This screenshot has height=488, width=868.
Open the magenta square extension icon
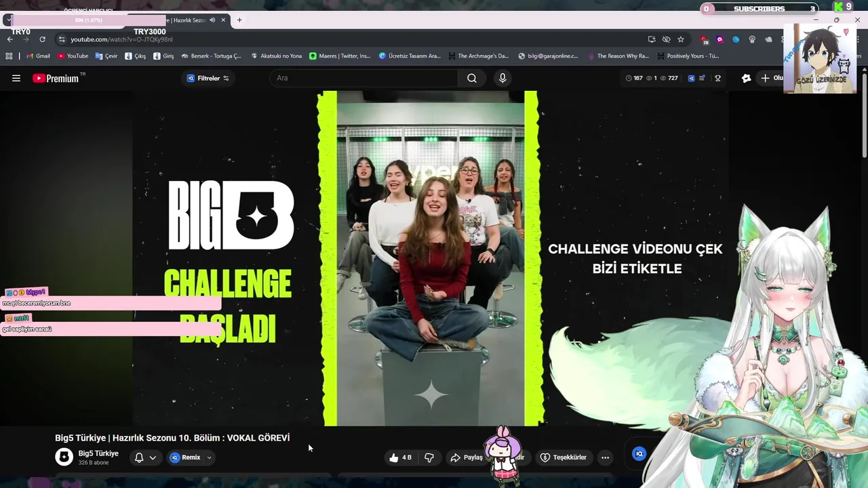719,39
